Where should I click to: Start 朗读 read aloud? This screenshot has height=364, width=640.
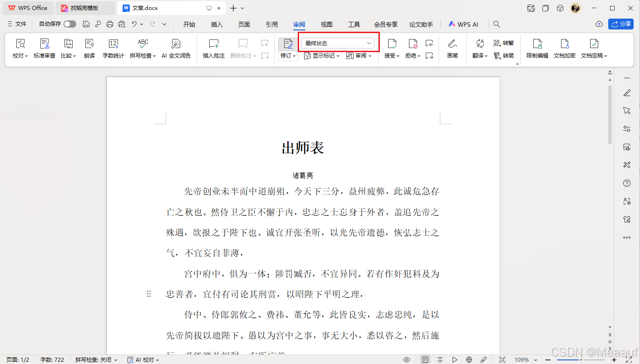89,49
